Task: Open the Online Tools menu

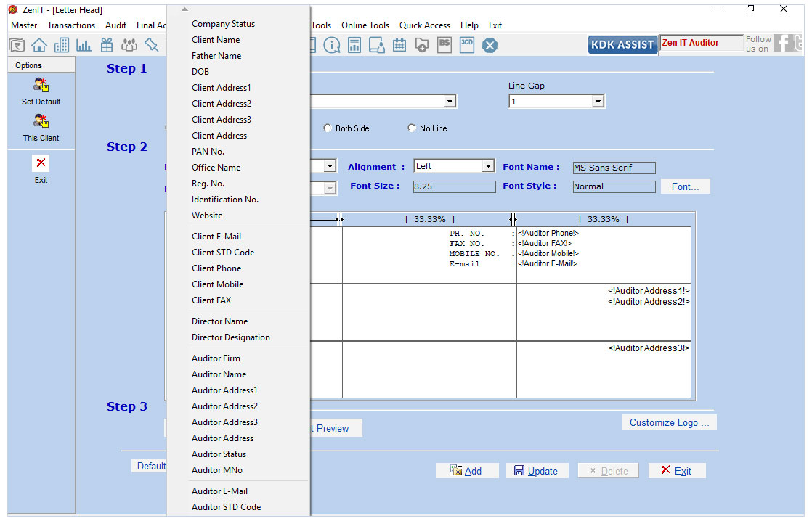Action: pyautogui.click(x=365, y=25)
